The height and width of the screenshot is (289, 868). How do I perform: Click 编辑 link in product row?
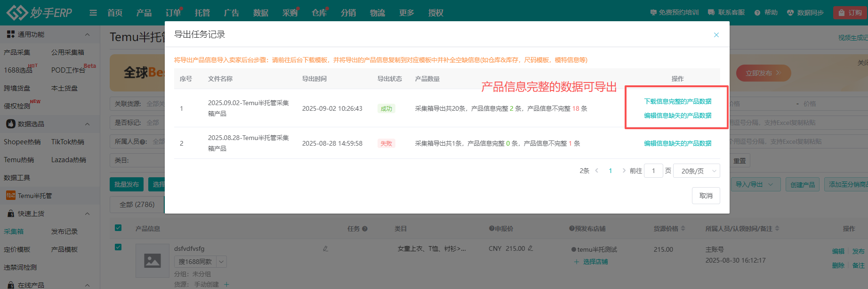point(838,251)
